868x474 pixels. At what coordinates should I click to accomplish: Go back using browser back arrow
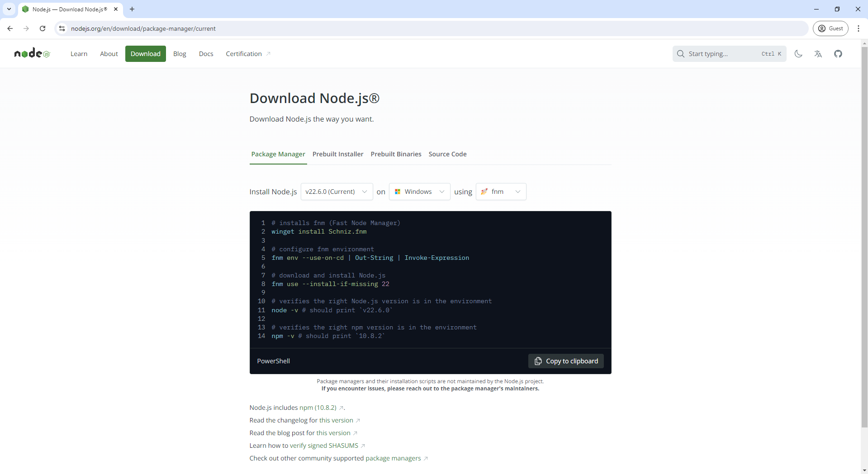pyautogui.click(x=10, y=28)
